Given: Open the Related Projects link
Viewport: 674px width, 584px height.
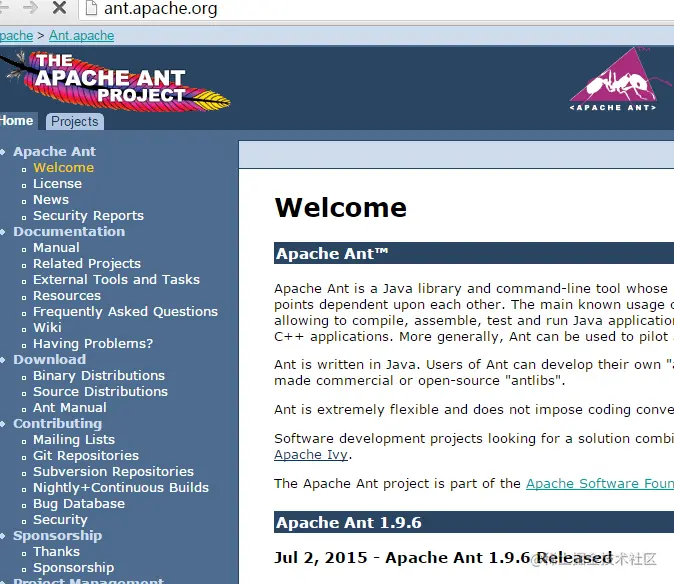Looking at the screenshot, I should (87, 263).
